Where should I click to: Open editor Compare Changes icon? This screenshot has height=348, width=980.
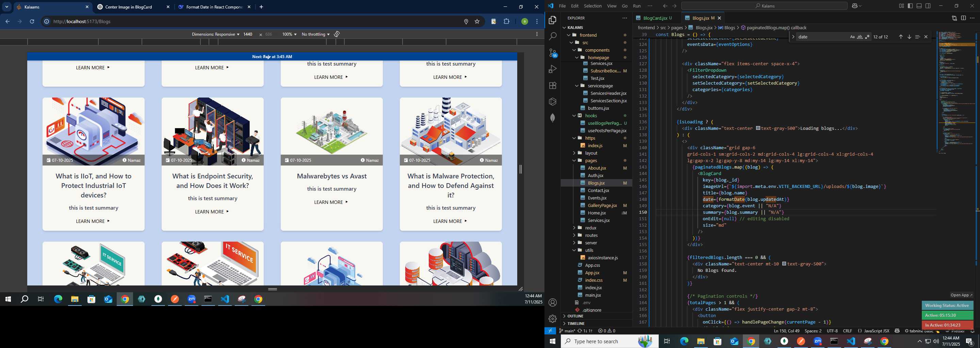(954, 18)
